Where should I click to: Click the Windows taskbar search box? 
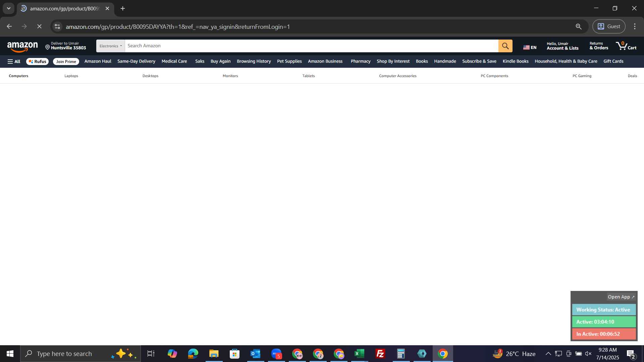coord(80,354)
